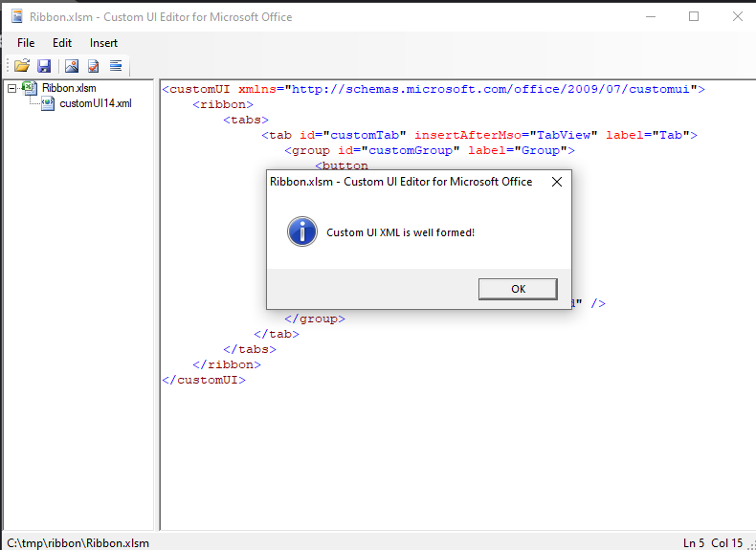Minimize the Custom UI Editor window
This screenshot has width=756, height=550.
point(651,16)
